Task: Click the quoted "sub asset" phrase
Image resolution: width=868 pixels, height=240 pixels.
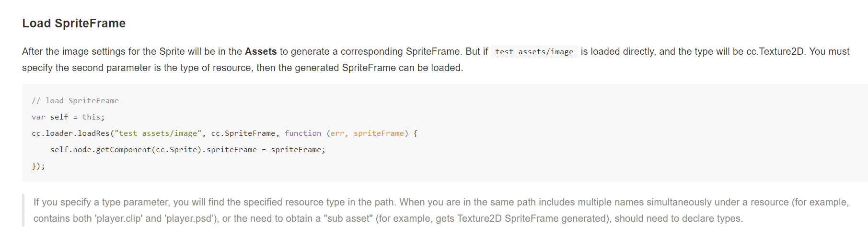Action: (x=348, y=218)
